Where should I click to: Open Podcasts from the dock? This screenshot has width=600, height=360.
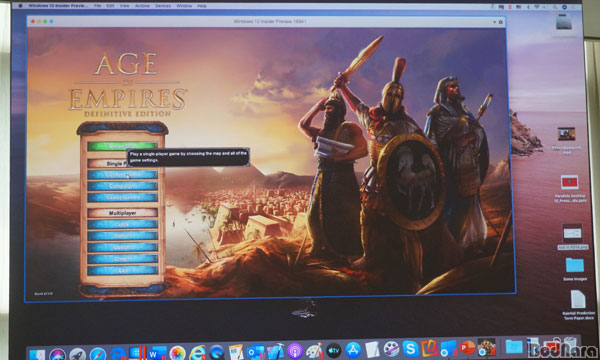point(295,351)
